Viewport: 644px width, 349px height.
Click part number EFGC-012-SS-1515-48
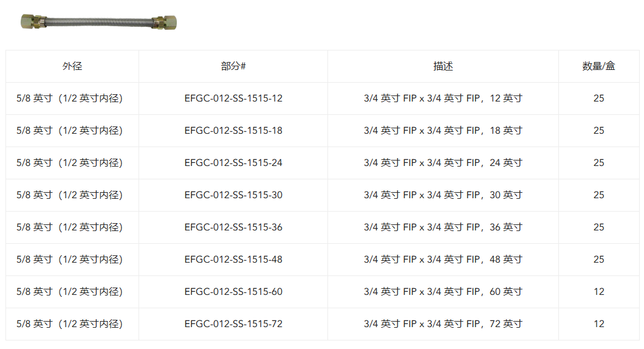pyautogui.click(x=233, y=260)
